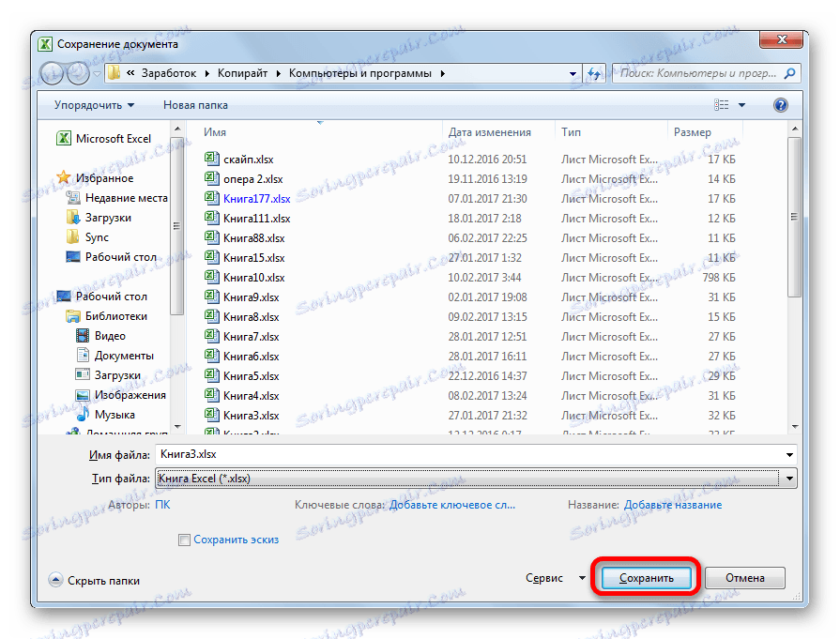Click the navigation pane scrollbar thumb

[x=176, y=226]
